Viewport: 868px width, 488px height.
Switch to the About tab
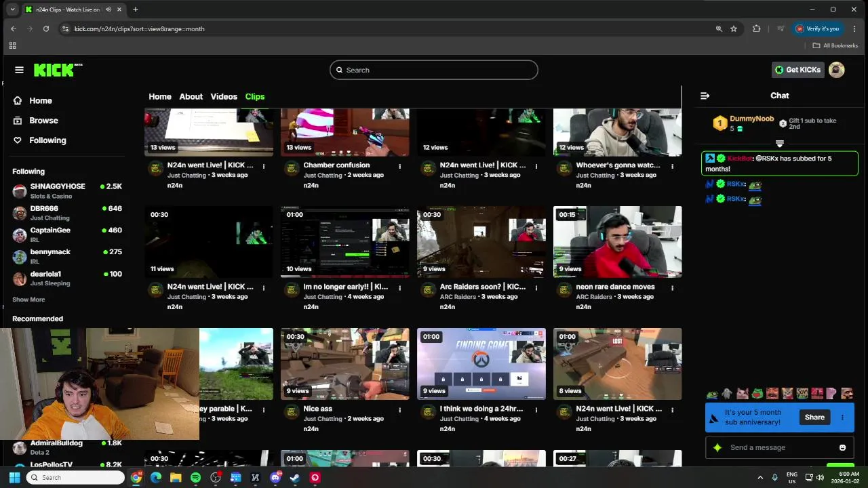[191, 96]
